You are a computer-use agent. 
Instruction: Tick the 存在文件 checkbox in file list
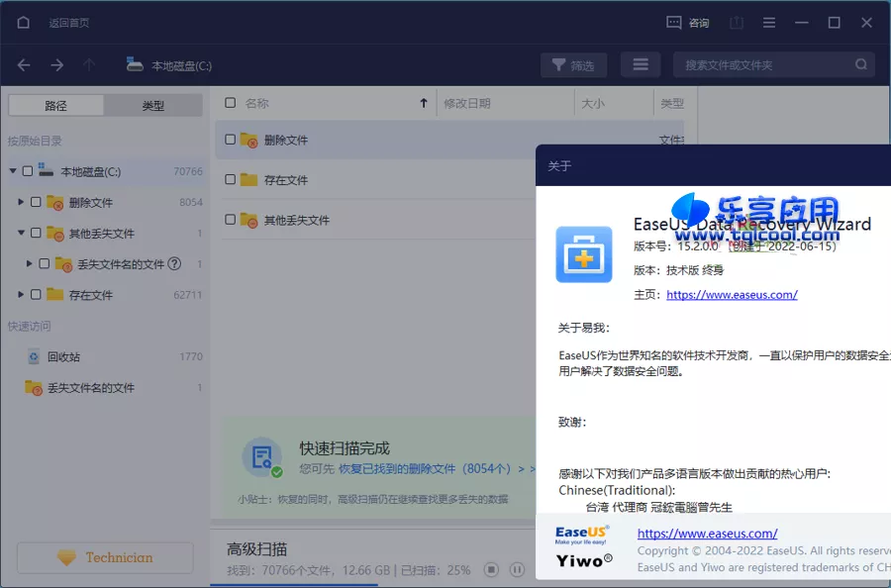coord(231,180)
